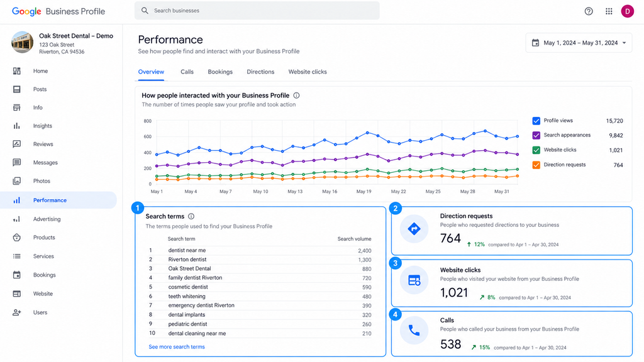Open the Advertising icon
This screenshot has width=644, height=362.
[17, 219]
